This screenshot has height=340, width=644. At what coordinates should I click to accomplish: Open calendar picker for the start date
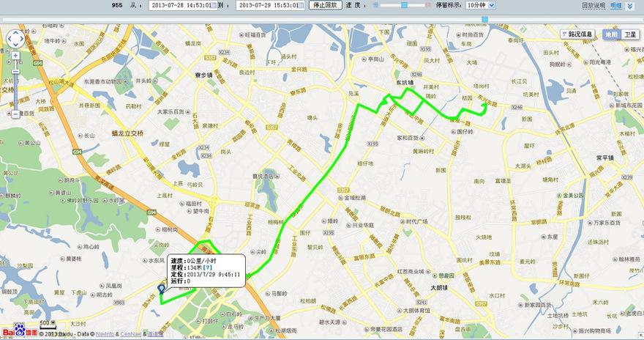[214, 5]
